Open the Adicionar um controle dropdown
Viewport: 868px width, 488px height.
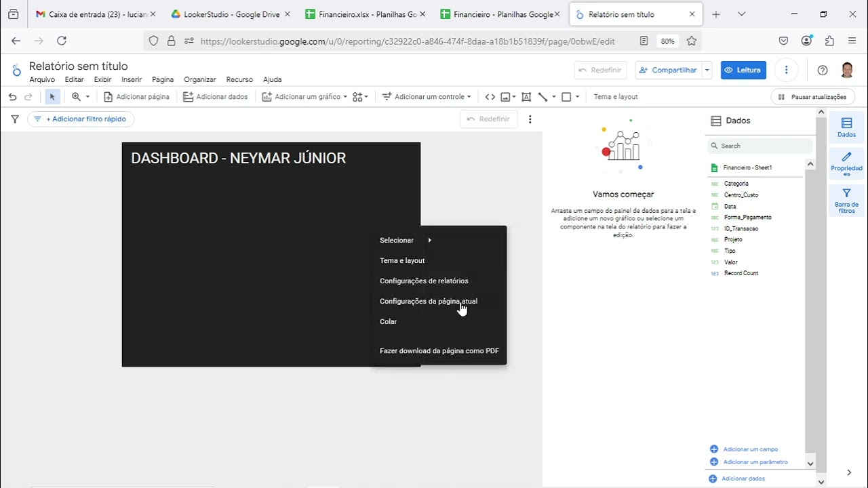click(x=427, y=97)
